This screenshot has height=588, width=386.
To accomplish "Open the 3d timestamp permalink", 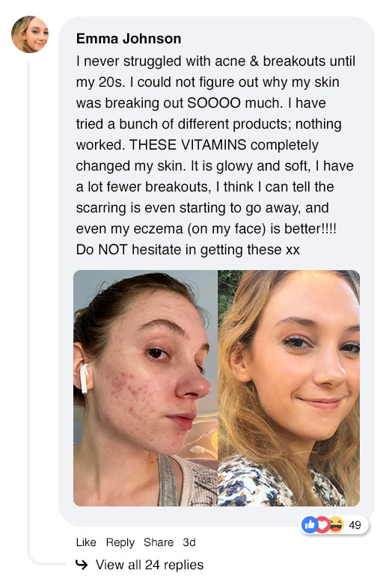I will pos(189,542).
